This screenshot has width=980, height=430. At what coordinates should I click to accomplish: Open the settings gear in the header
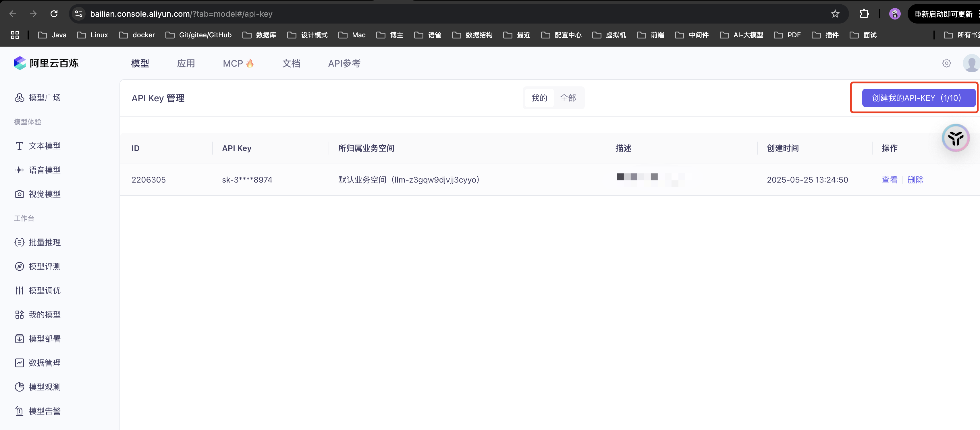(946, 63)
